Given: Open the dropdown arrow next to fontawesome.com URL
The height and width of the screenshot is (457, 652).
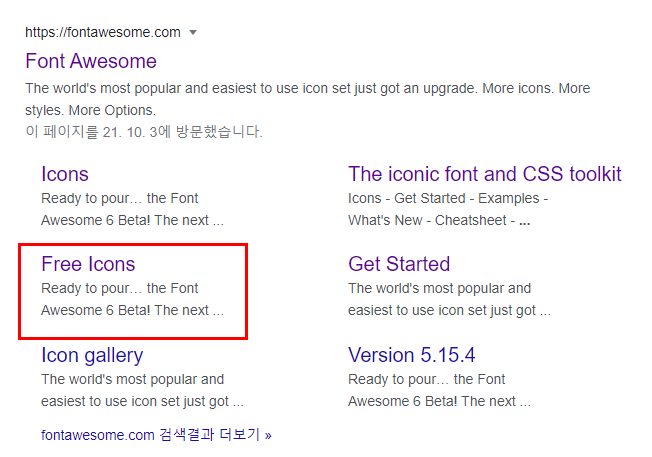Looking at the screenshot, I should [193, 32].
